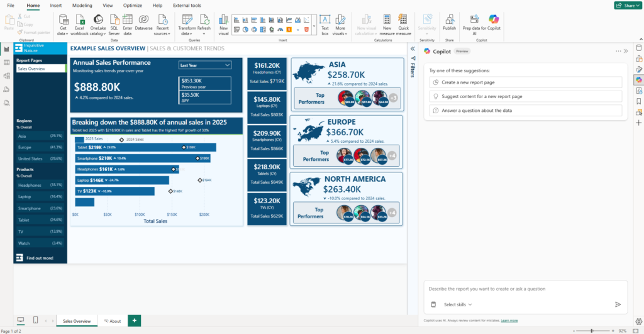Click Suggest content for a new report page
Viewport: 644px width, 334px height.
click(x=526, y=96)
